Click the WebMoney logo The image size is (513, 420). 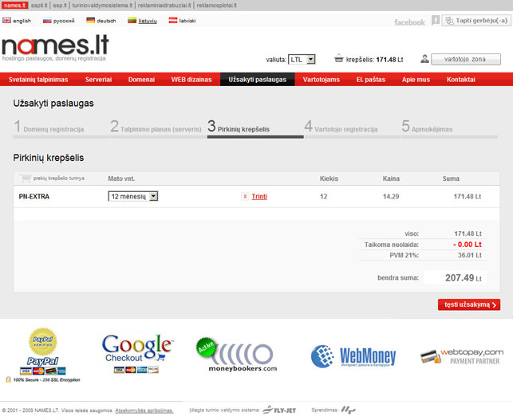click(x=353, y=356)
